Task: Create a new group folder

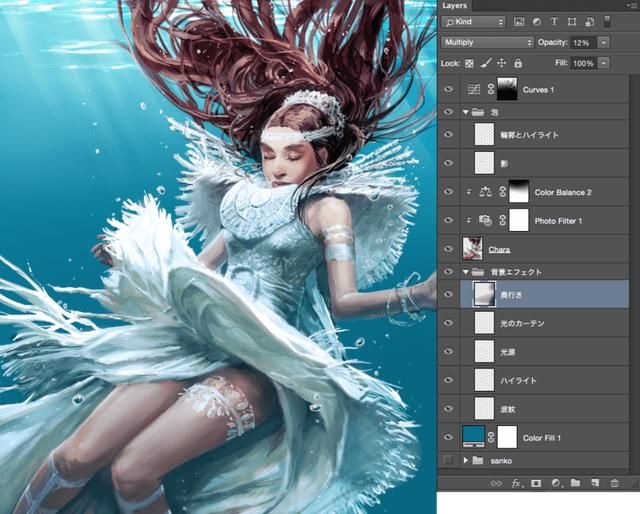Action: click(x=576, y=483)
